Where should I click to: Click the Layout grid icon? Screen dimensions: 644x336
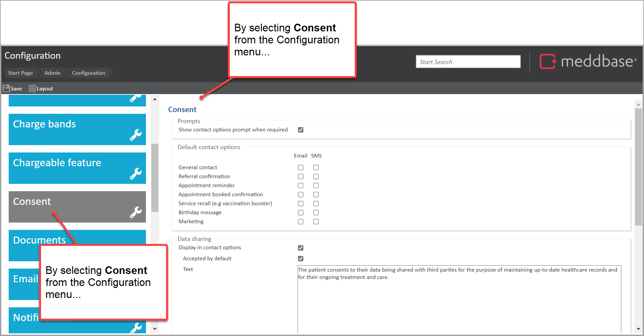32,88
